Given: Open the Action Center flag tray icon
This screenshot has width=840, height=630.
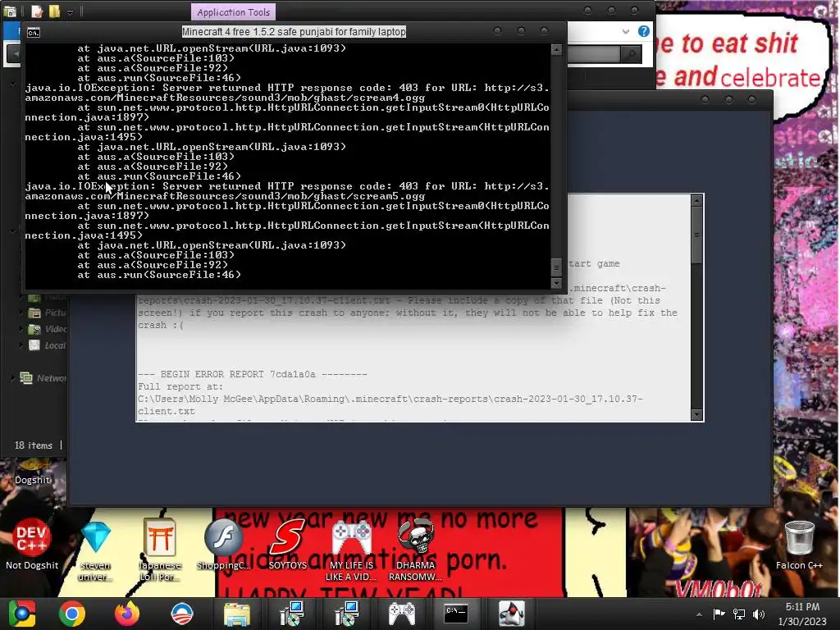Looking at the screenshot, I should pyautogui.click(x=719, y=614).
